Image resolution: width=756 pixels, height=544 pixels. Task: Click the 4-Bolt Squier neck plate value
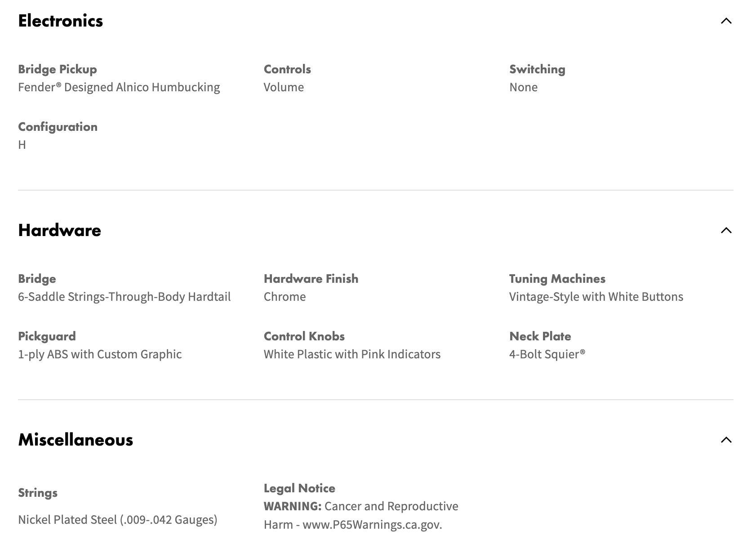click(547, 354)
